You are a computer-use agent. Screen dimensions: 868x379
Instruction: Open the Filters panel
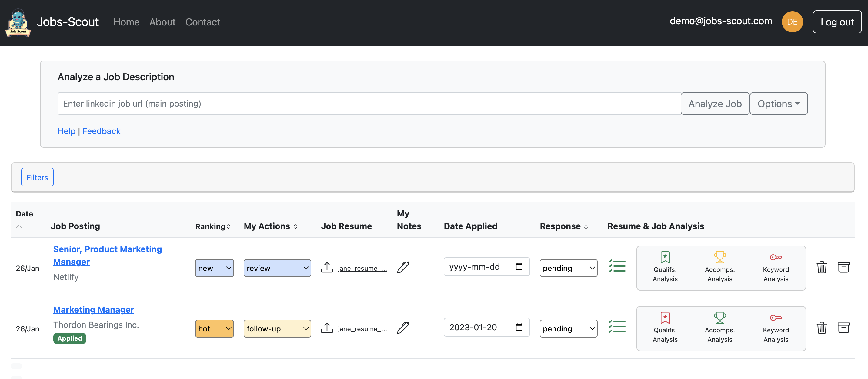coord(37,177)
